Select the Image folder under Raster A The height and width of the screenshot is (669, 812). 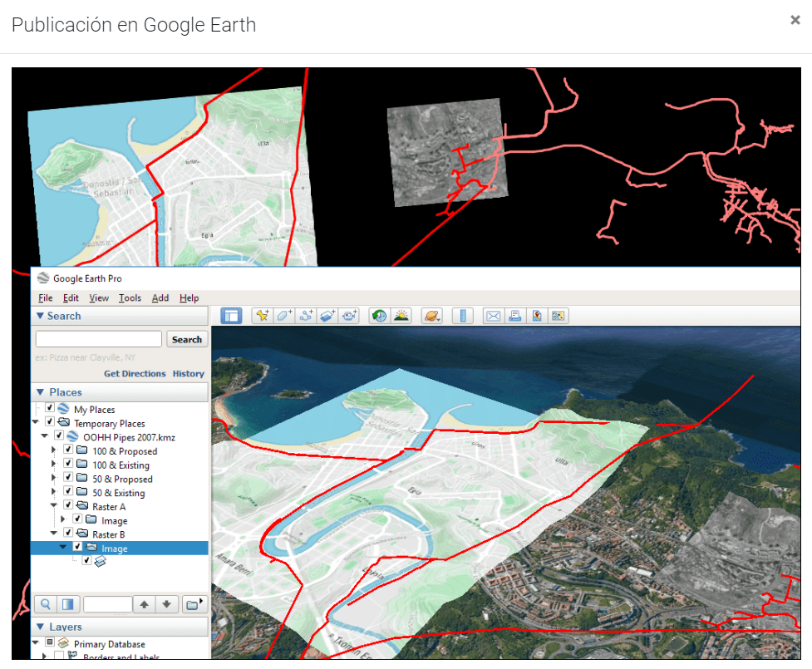(115, 520)
